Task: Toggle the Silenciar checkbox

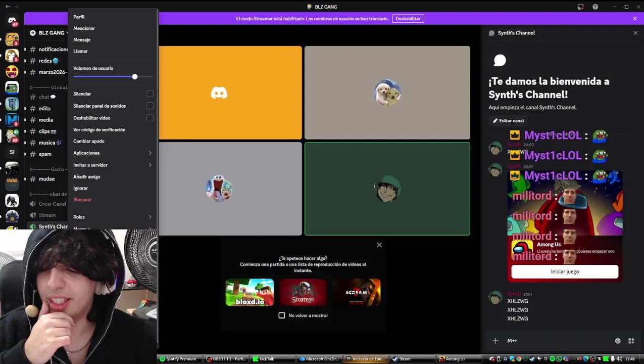Action: pos(150,94)
